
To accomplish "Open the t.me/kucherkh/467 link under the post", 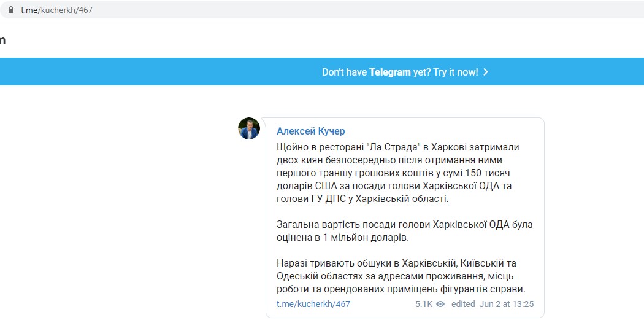I will 313,303.
